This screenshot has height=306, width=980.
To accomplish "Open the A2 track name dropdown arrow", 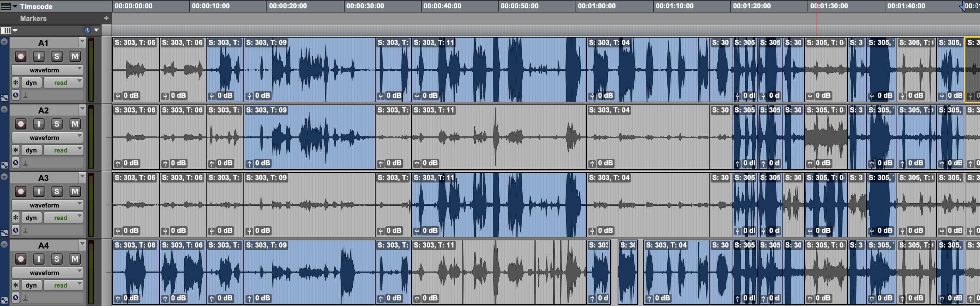I will (x=82, y=110).
